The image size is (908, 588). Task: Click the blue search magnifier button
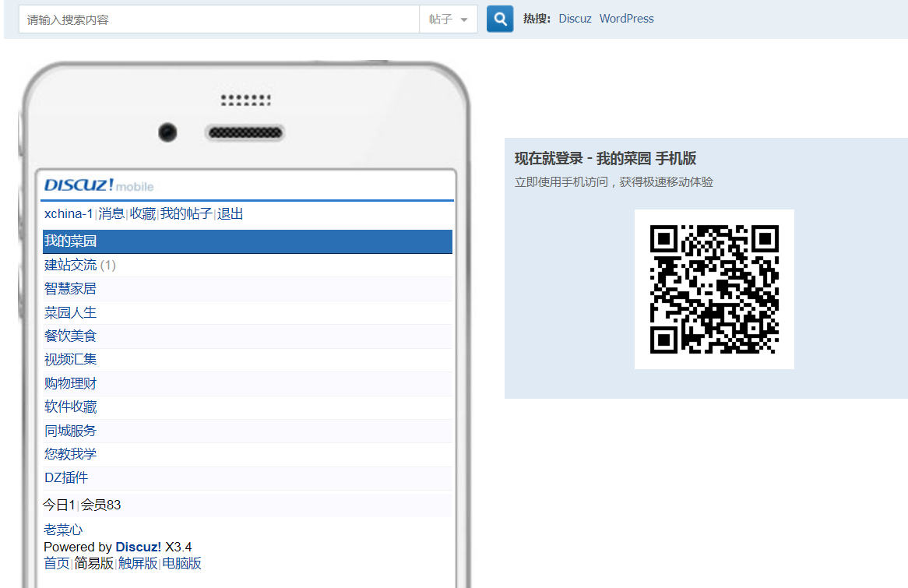pyautogui.click(x=500, y=19)
